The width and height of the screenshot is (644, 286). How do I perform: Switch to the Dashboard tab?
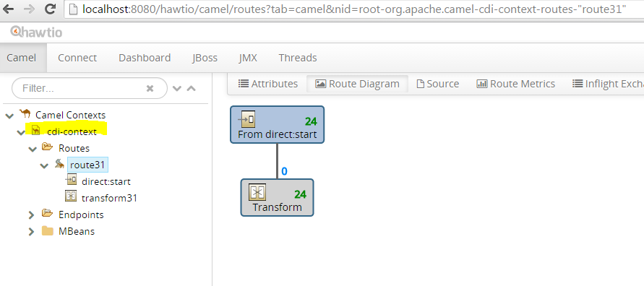[145, 58]
